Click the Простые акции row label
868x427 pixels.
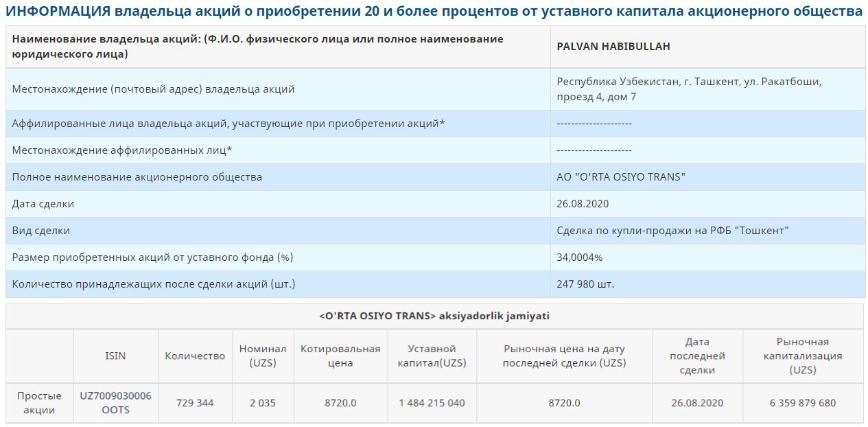point(40,403)
